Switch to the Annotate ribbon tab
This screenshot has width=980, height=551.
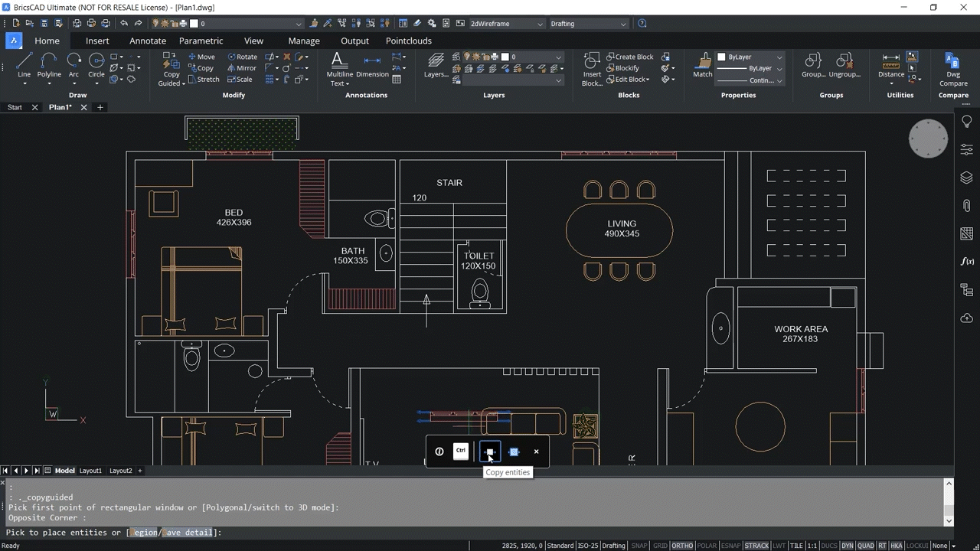[x=147, y=41]
